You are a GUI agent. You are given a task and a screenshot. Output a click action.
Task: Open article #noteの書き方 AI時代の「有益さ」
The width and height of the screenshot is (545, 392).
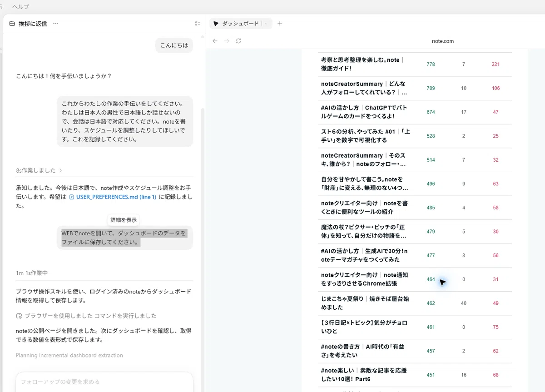362,351
